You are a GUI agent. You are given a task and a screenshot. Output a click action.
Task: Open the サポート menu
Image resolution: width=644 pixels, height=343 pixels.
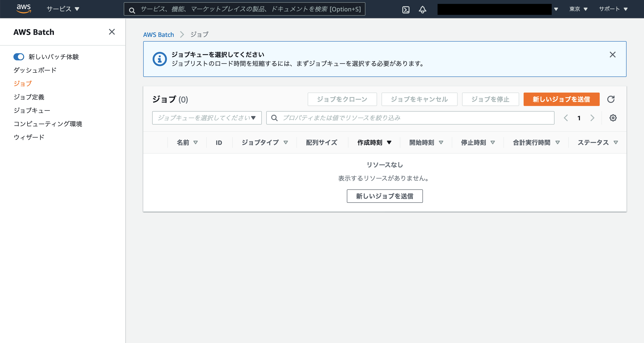[613, 9]
